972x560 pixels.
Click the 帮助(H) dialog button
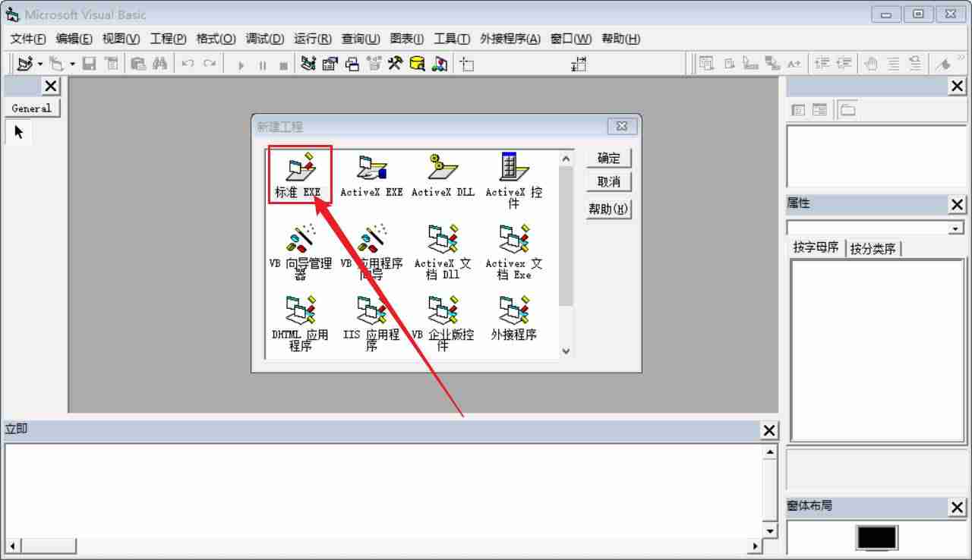(x=609, y=209)
